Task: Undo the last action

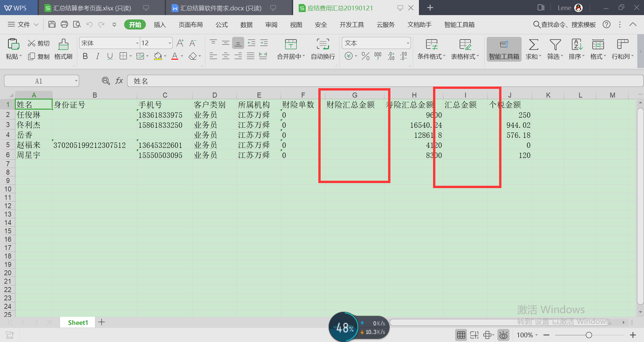Action: tap(89, 24)
